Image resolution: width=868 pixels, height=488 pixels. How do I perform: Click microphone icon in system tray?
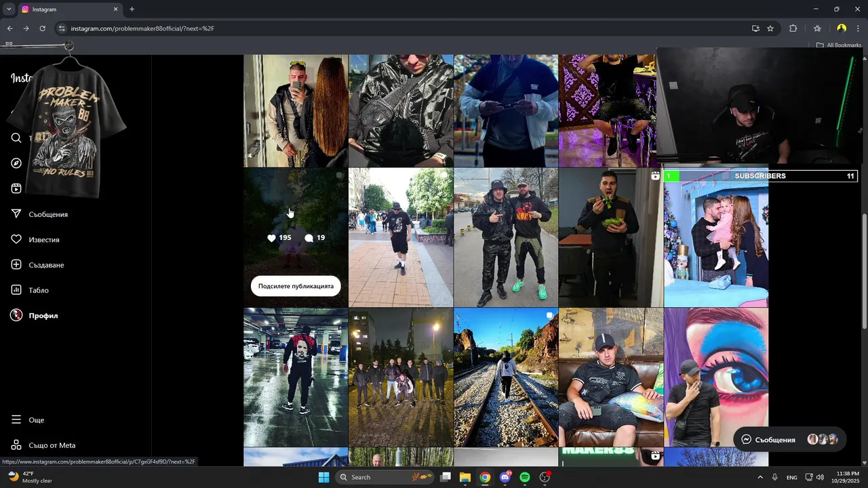774,477
